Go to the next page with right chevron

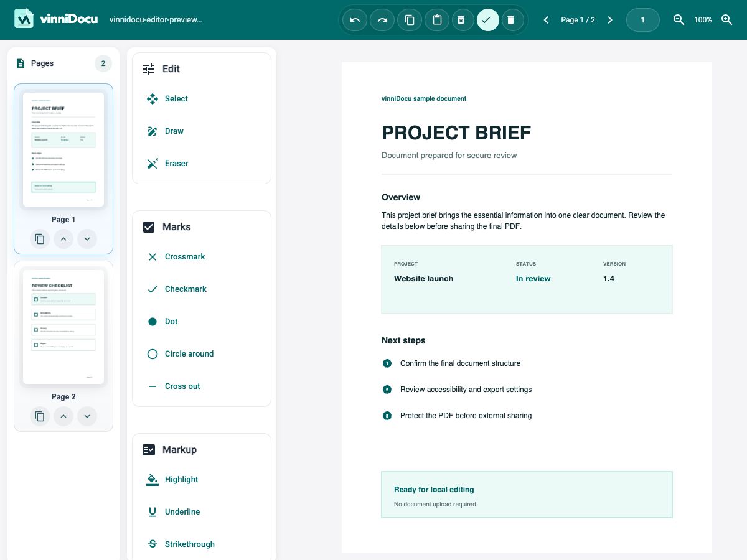[610, 20]
